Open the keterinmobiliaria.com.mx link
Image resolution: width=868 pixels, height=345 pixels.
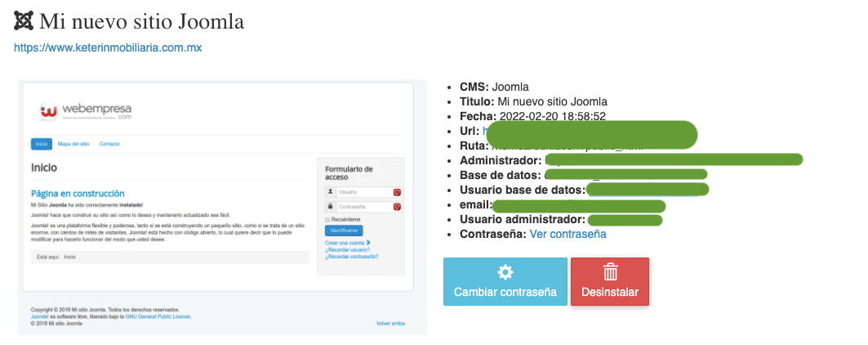108,48
